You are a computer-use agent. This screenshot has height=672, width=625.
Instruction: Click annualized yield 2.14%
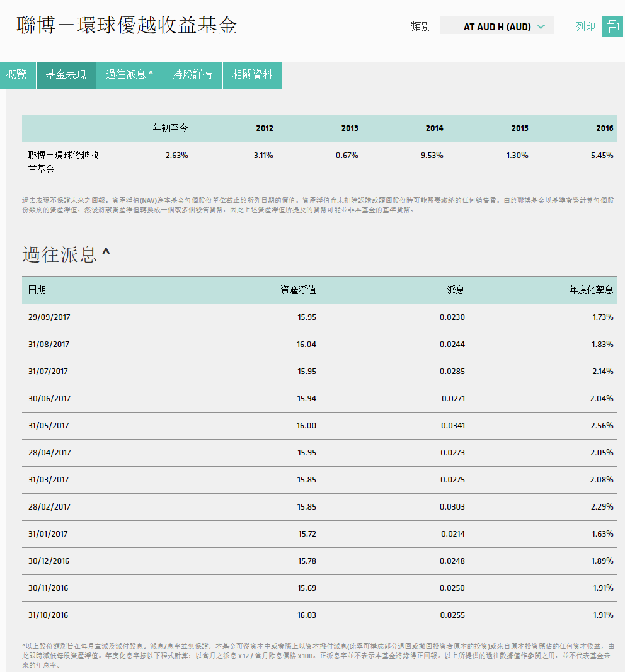pos(603,371)
